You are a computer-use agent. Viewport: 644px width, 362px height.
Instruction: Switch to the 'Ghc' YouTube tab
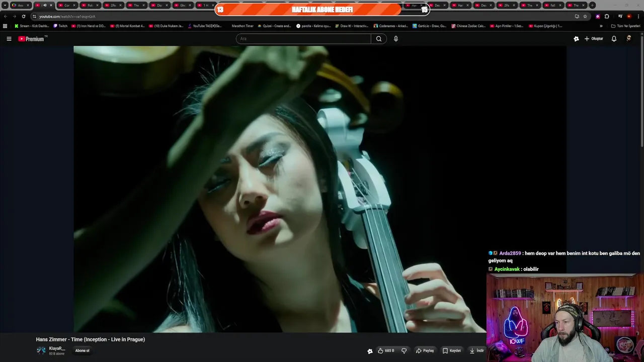(182, 5)
